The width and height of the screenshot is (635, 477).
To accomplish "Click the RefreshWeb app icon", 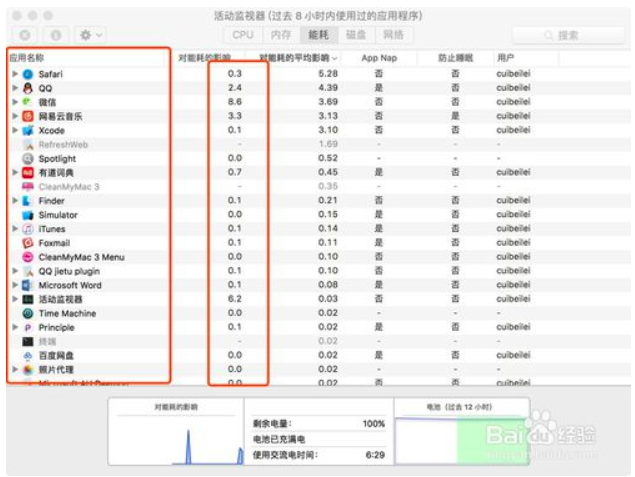I will click(28, 145).
